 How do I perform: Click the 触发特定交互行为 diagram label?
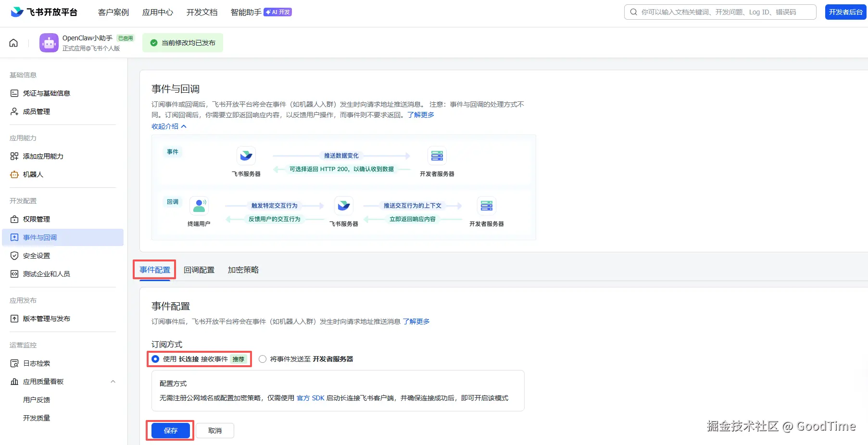pos(275,206)
